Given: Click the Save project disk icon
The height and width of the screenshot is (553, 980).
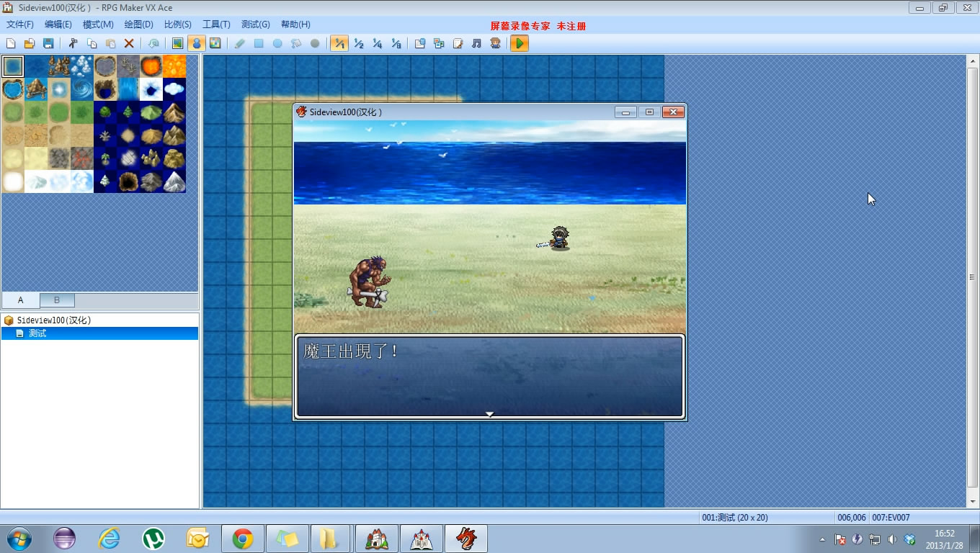Looking at the screenshot, I should 48,43.
